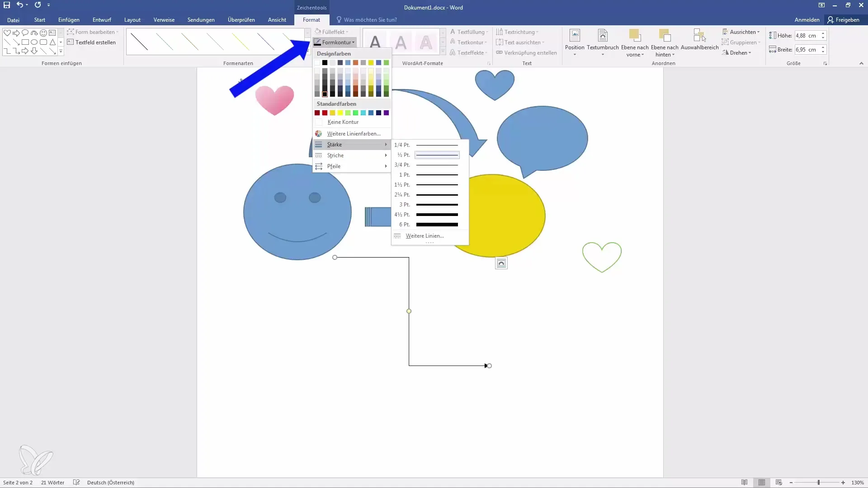Viewport: 868px width, 488px height.
Task: Select the heart shape in shapes gallery
Action: [7, 33]
